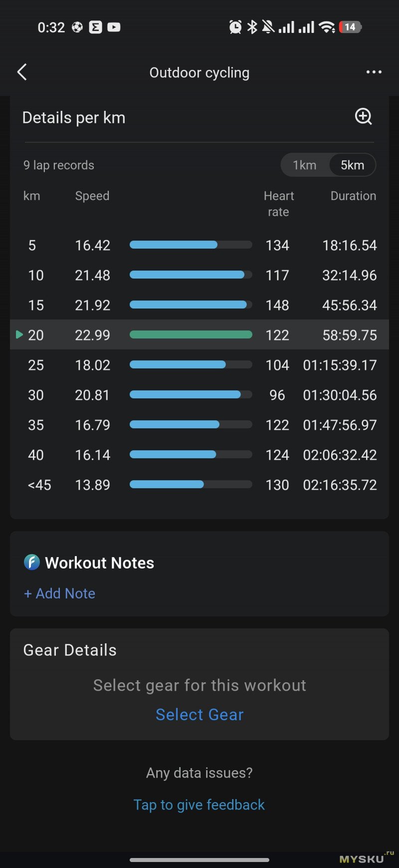Tap to give feedback link
Viewport: 399px width, 868px height.
(199, 805)
